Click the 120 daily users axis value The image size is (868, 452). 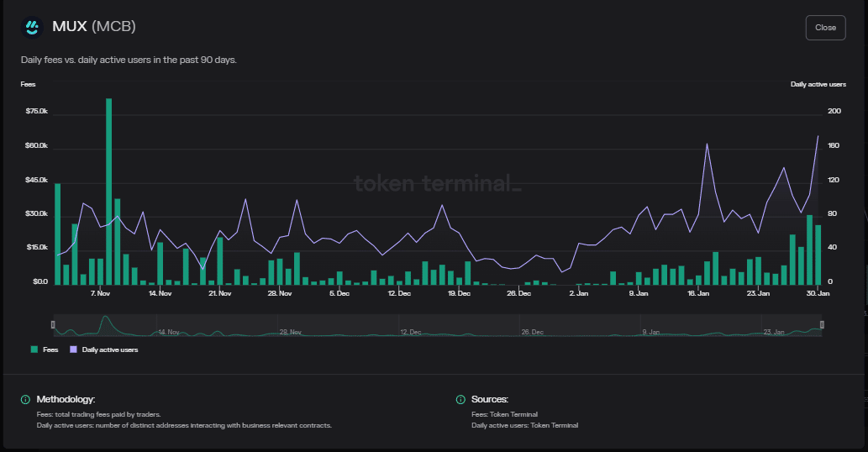(x=834, y=180)
